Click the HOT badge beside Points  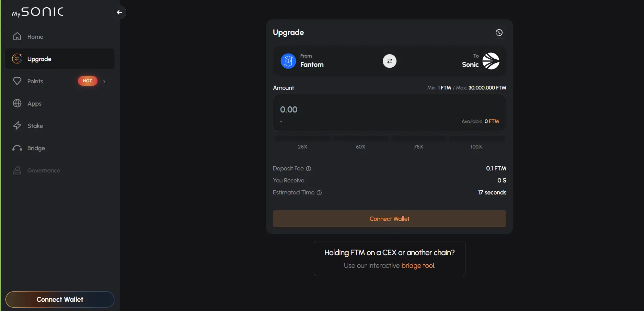[x=88, y=81]
